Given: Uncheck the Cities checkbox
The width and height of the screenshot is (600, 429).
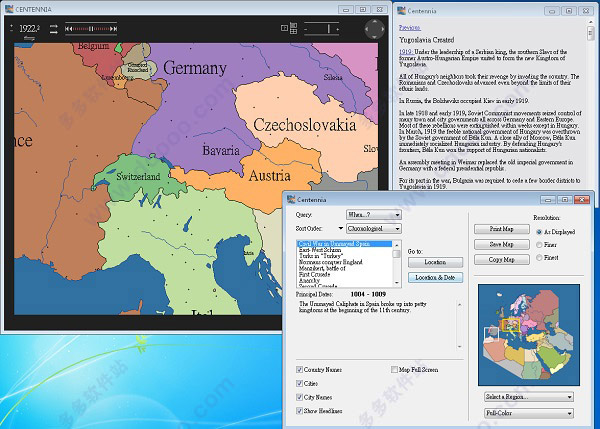Looking at the screenshot, I should 299,383.
